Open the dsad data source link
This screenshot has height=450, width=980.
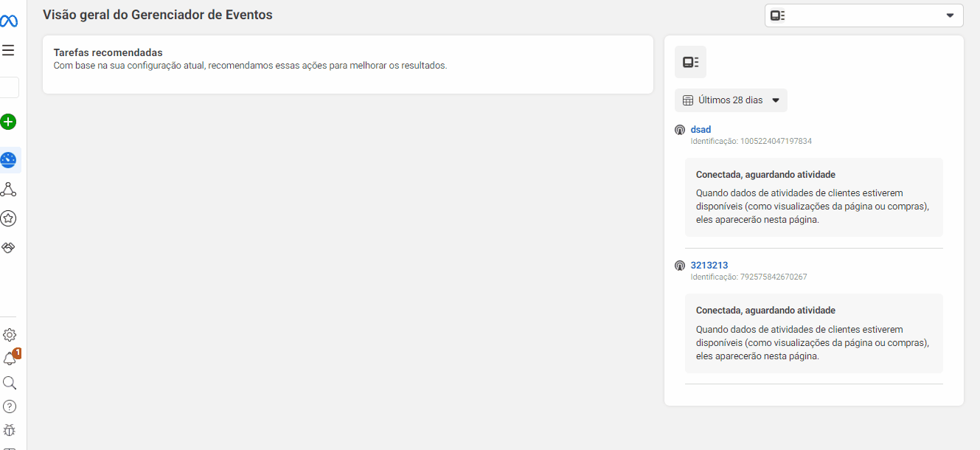tap(700, 129)
